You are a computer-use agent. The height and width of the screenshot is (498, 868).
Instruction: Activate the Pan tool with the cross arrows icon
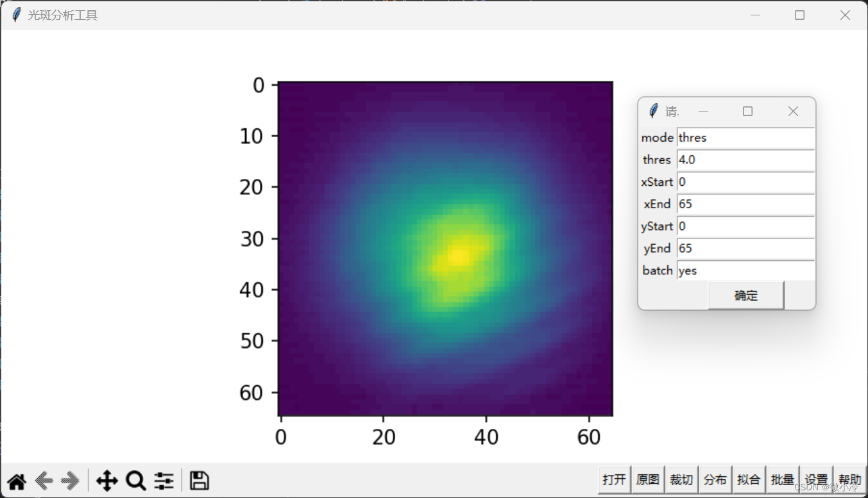107,481
